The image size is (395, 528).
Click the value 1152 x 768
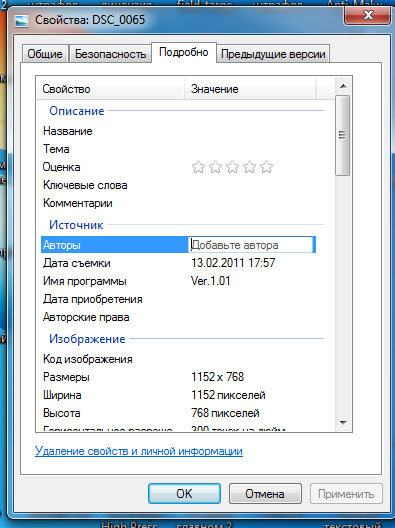(x=217, y=377)
